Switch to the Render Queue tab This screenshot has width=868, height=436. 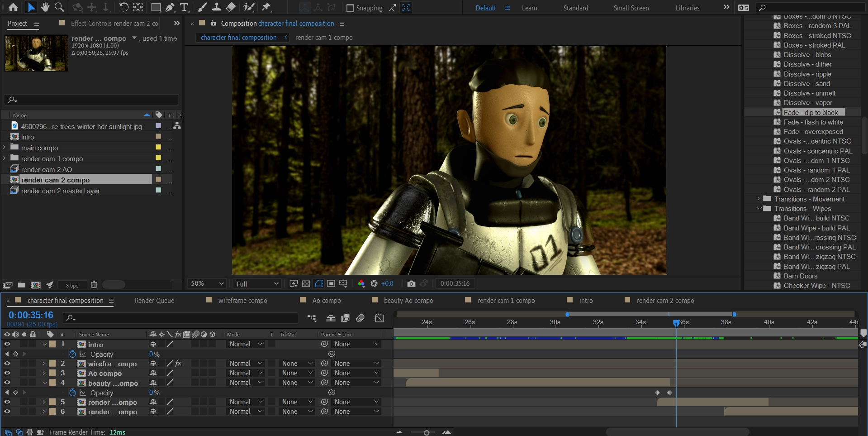coord(154,301)
